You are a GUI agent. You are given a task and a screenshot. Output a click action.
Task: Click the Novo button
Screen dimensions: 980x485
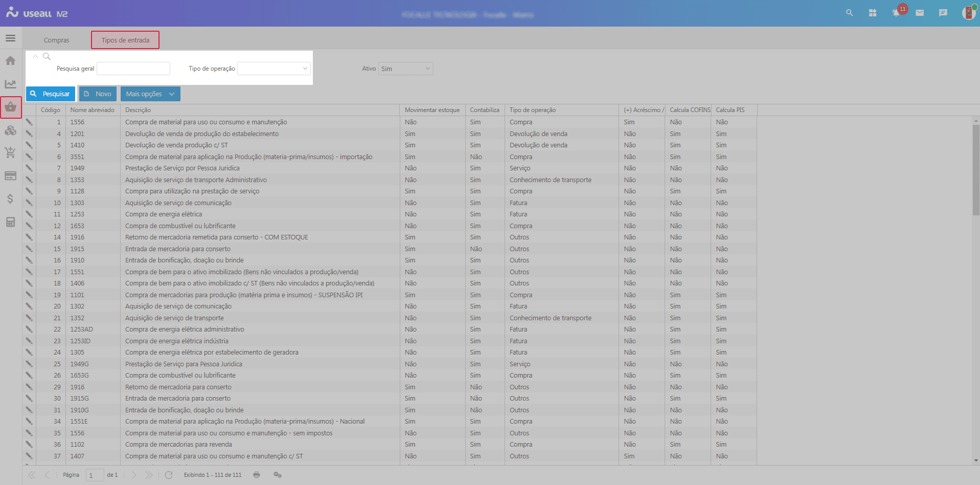coord(98,94)
